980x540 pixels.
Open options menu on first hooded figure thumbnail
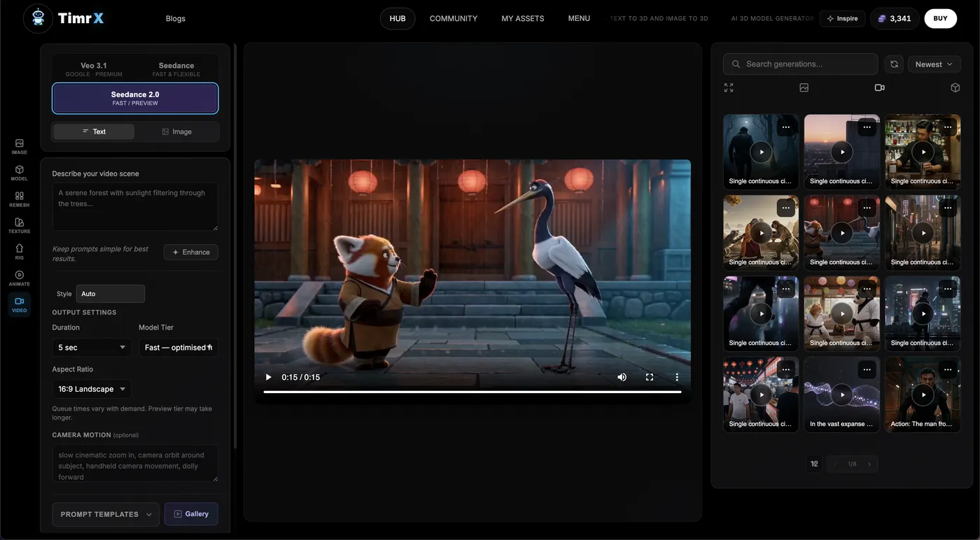point(786,127)
